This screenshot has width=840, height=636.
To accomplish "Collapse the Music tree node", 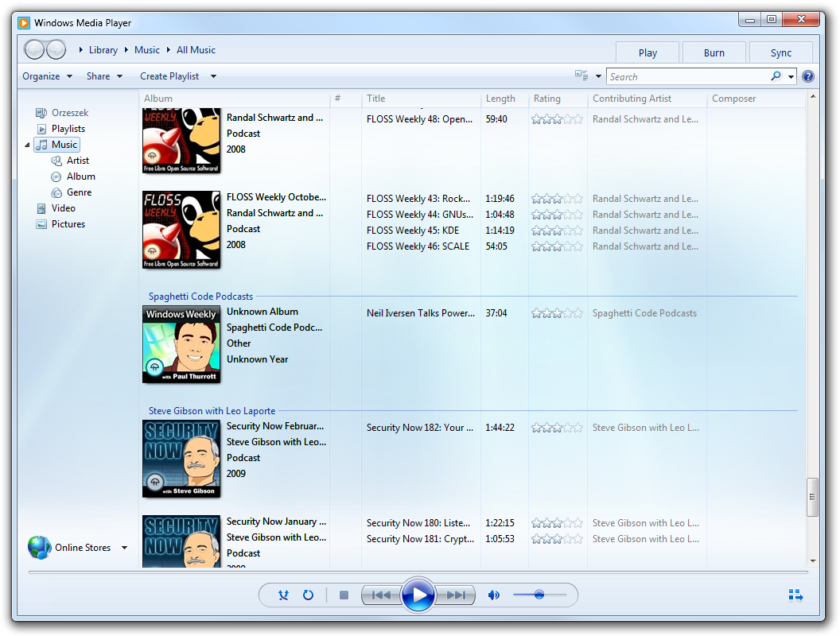I will 27,145.
